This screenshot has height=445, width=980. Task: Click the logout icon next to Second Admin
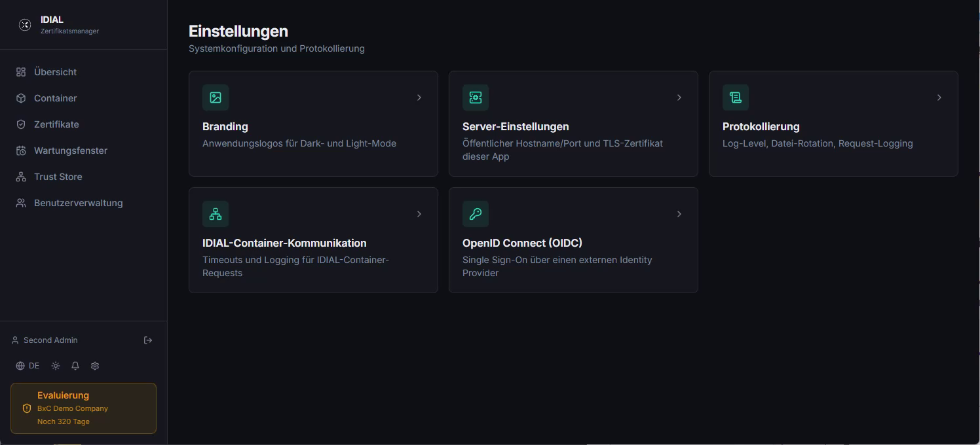click(148, 340)
